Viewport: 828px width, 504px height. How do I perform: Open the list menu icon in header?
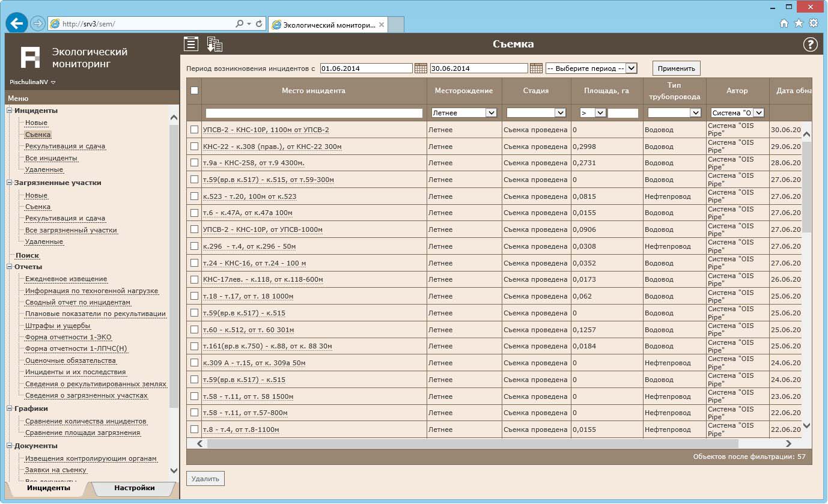pos(191,44)
